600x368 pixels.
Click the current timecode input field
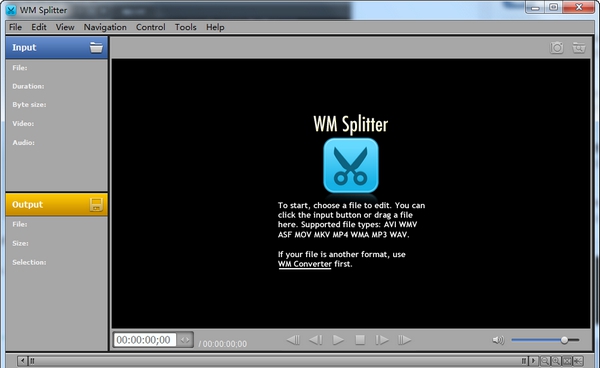[x=145, y=340]
